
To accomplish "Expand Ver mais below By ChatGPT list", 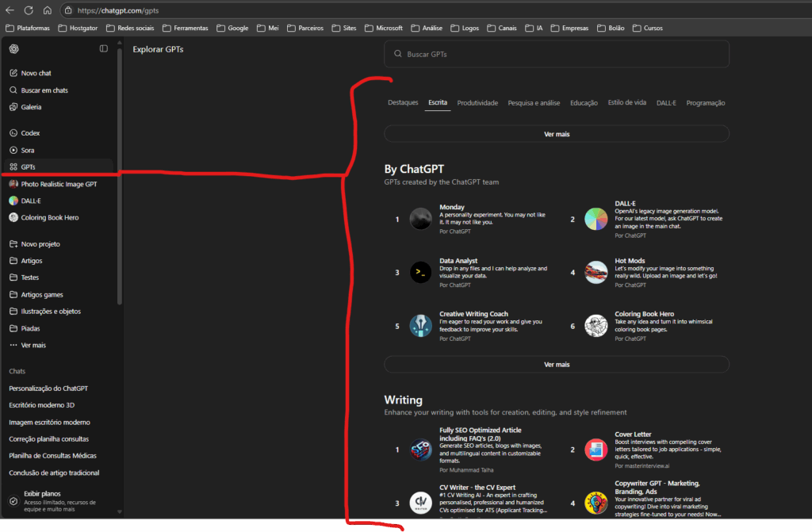I will click(x=557, y=365).
